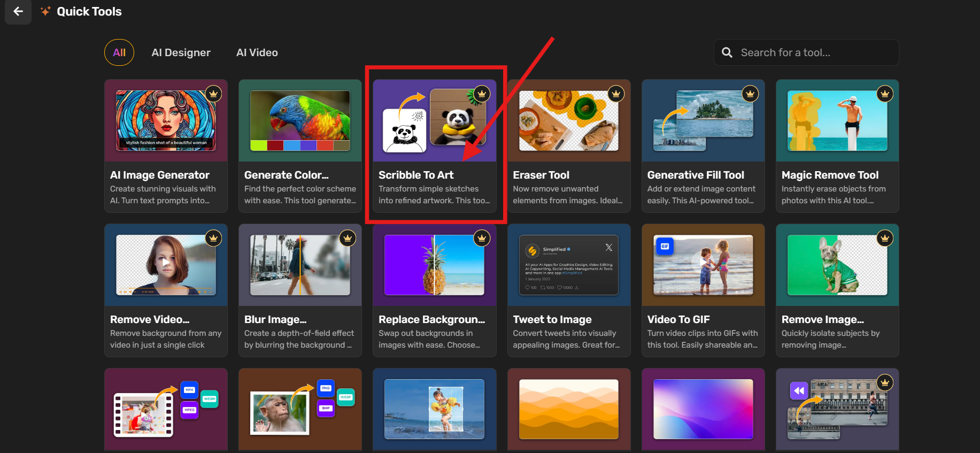Click the GIF badge icon
980x453 pixels.
pos(665,247)
